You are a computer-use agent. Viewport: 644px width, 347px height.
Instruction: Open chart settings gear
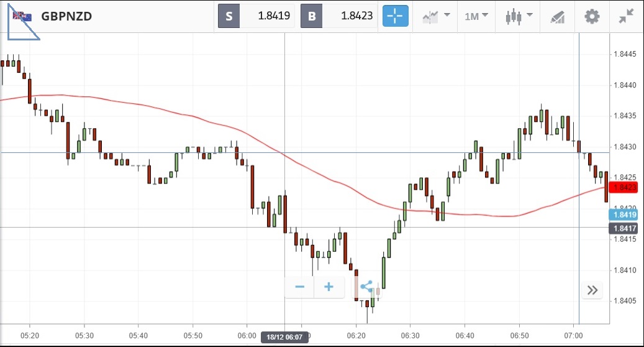(x=592, y=16)
